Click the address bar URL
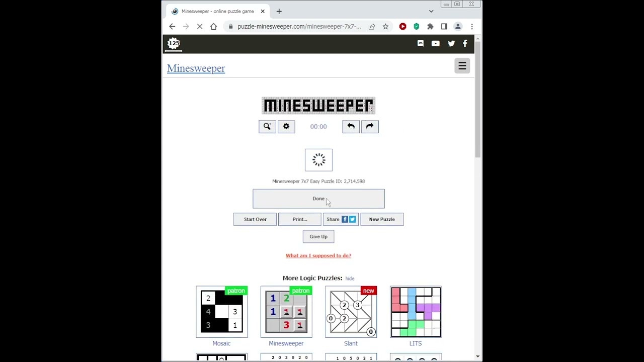This screenshot has height=362, width=644. [299, 26]
